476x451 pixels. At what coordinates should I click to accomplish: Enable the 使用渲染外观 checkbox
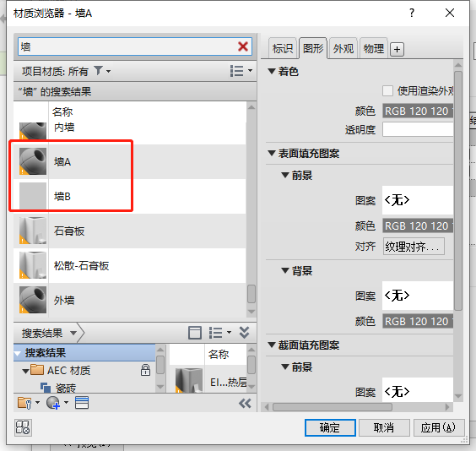coord(387,90)
